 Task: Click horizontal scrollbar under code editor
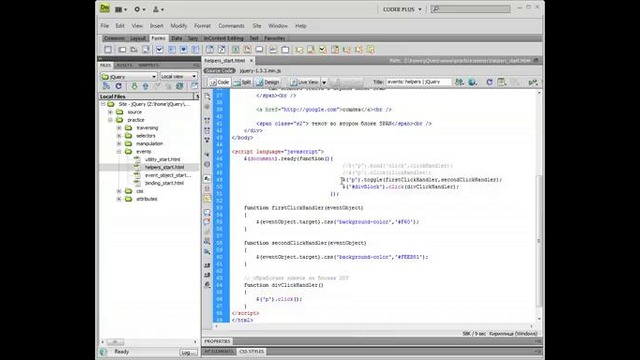[x=373, y=326]
